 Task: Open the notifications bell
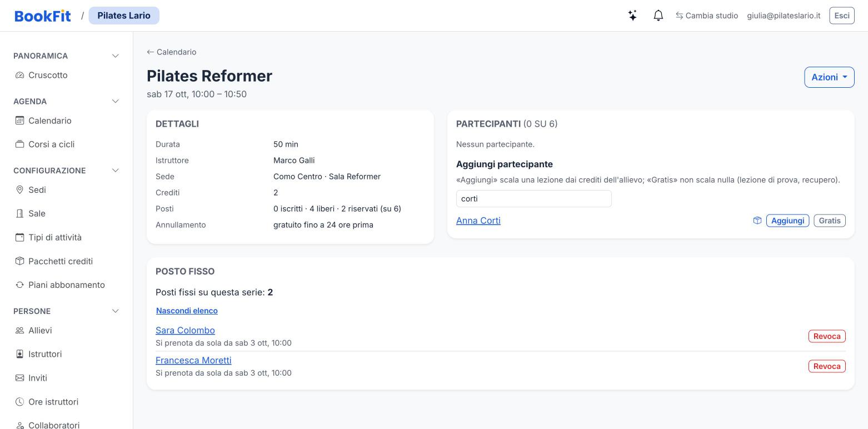click(x=659, y=16)
